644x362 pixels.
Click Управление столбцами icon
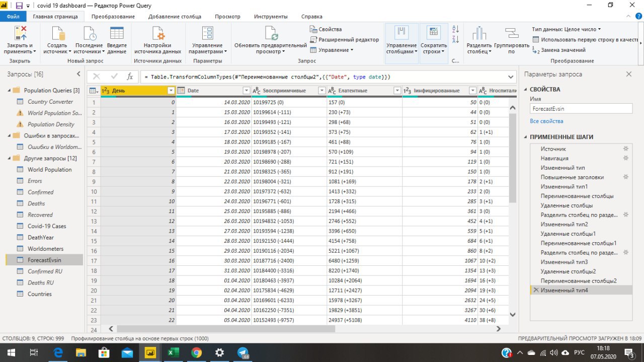coord(401,32)
